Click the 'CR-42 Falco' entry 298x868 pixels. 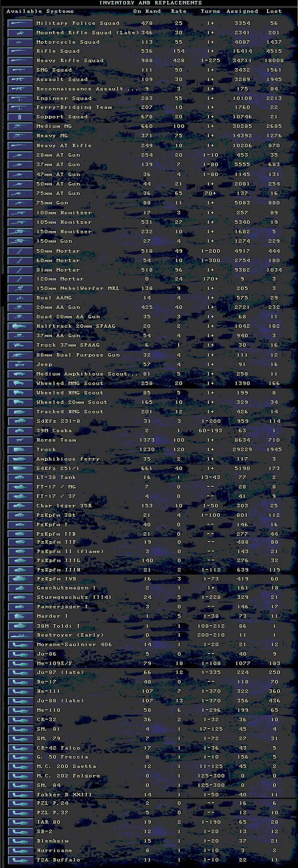pos(58,748)
